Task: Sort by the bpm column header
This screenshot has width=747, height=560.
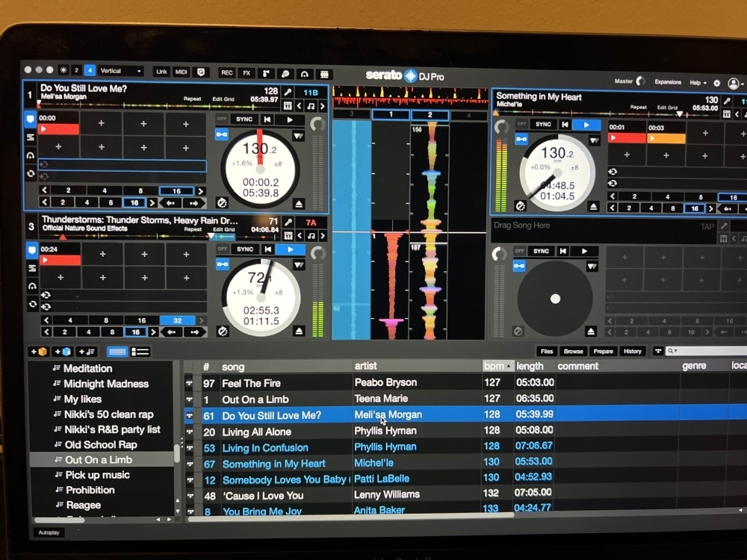Action: (498, 366)
